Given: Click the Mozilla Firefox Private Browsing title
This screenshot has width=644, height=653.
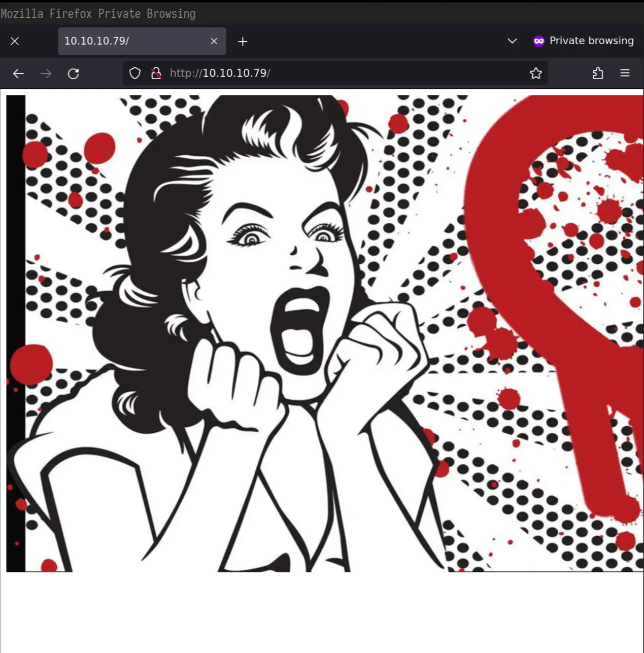Looking at the screenshot, I should coord(98,14).
